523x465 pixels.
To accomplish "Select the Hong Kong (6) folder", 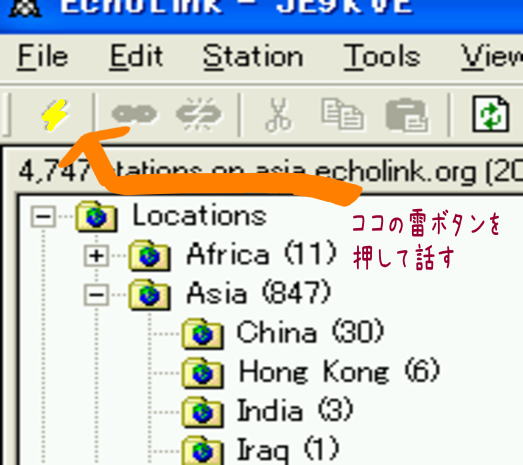I will 311,372.
